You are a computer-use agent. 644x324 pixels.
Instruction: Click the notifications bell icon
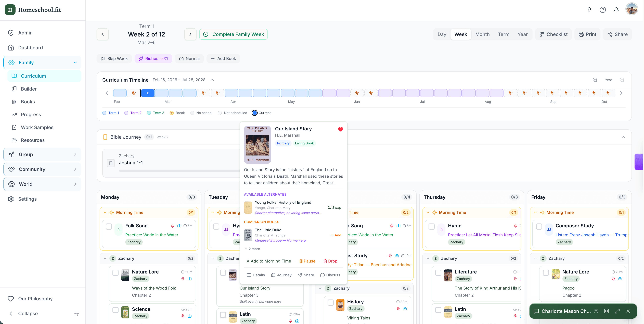click(x=616, y=10)
